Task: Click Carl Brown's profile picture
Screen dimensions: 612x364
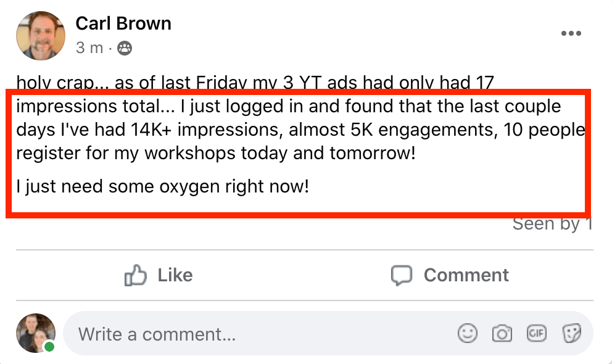Action: tap(40, 35)
